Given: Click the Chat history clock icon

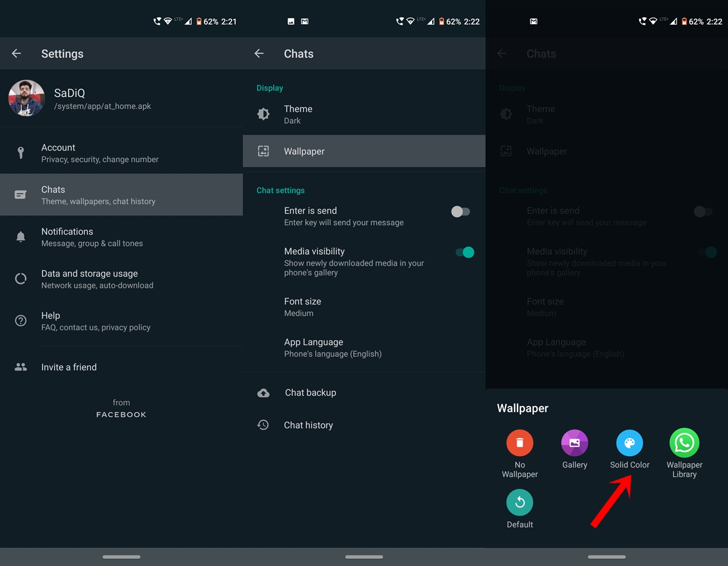Looking at the screenshot, I should (263, 425).
